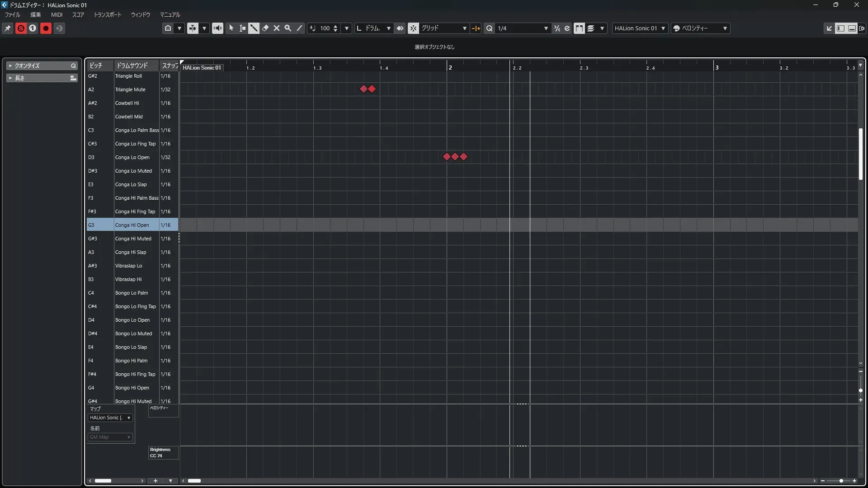
Task: Select the Erase tool
Action: pyautogui.click(x=265, y=28)
